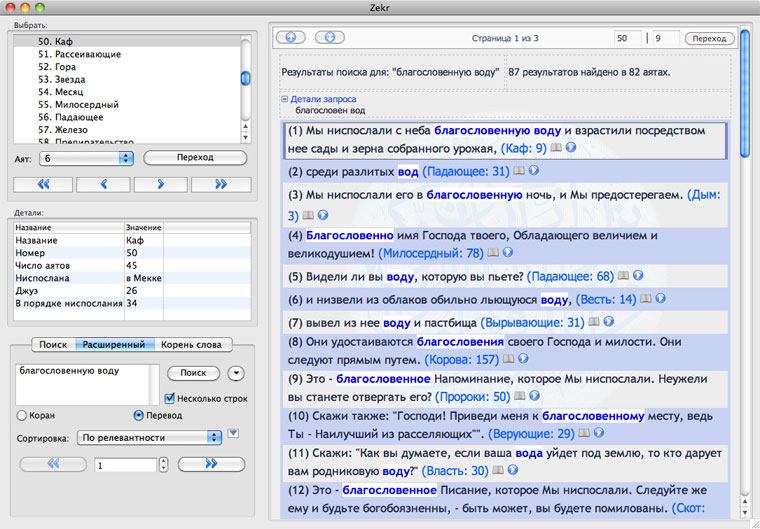
Task: Adjust search page number stepper arrows
Action: [x=163, y=465]
